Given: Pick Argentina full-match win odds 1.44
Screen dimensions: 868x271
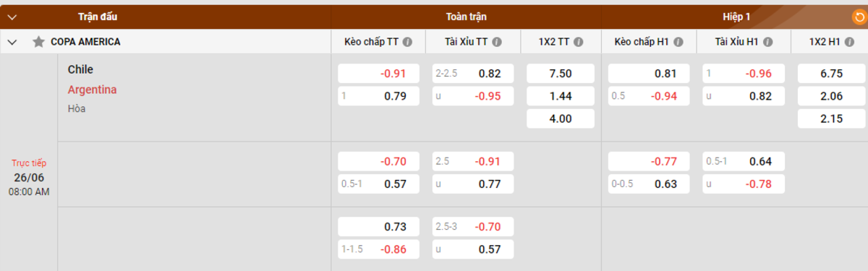Looking at the screenshot, I should tap(561, 96).
